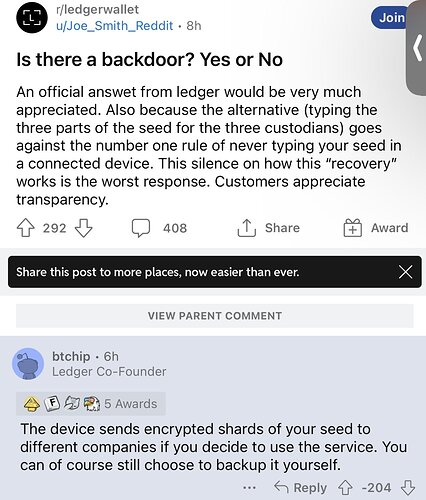The image size is (426, 500).
Task: Join the r/ledgerwallet community
Action: (390, 17)
